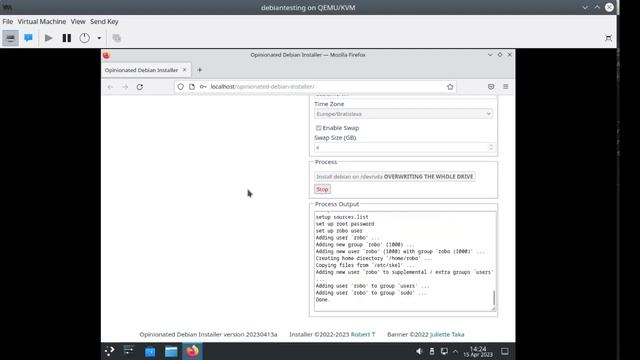The height and width of the screenshot is (360, 640).
Task: Show the graphical console view in virt-manager
Action: pos(10,38)
